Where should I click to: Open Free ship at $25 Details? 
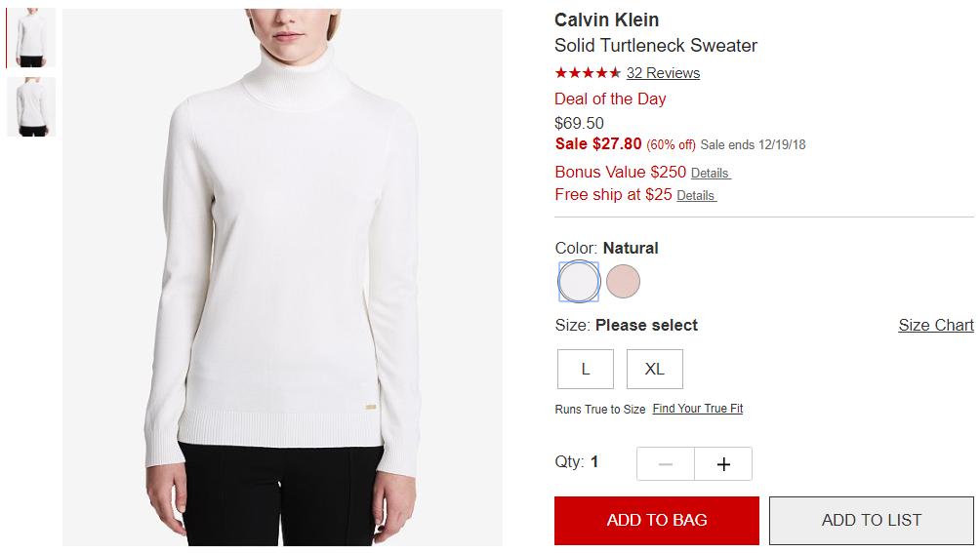[x=696, y=195]
